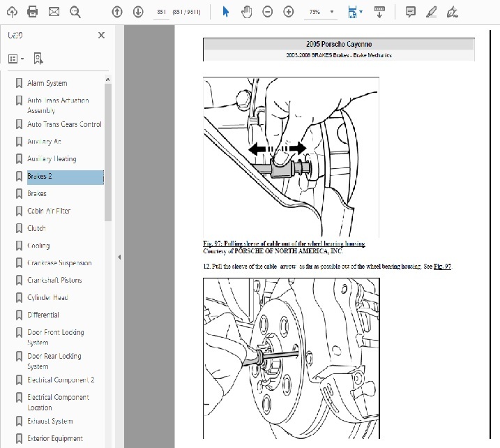Viewport: 500px width, 448px height.
Task: Click the Fig. 97 cable sleeve illustration
Action: (x=291, y=157)
